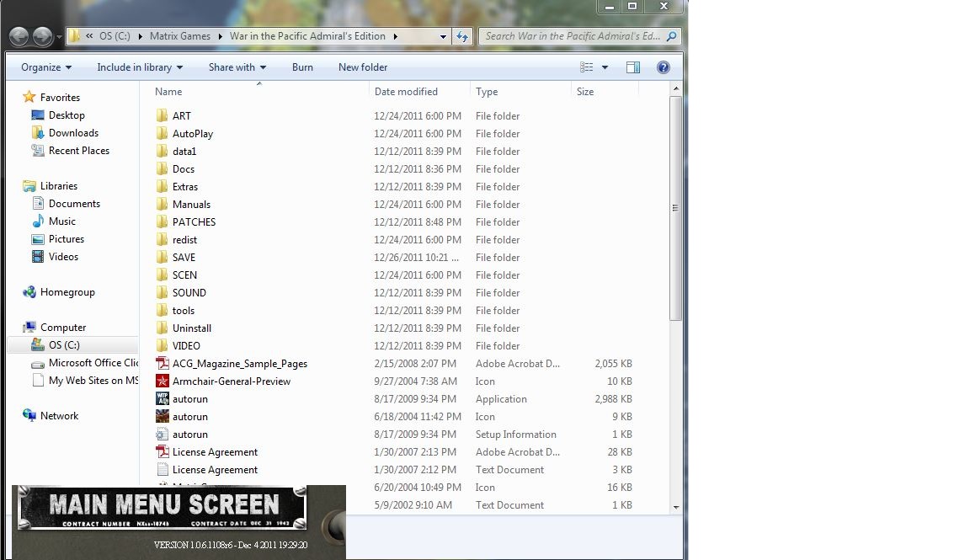Select the SAVE folder icon
The height and width of the screenshot is (560, 970).
tap(162, 258)
